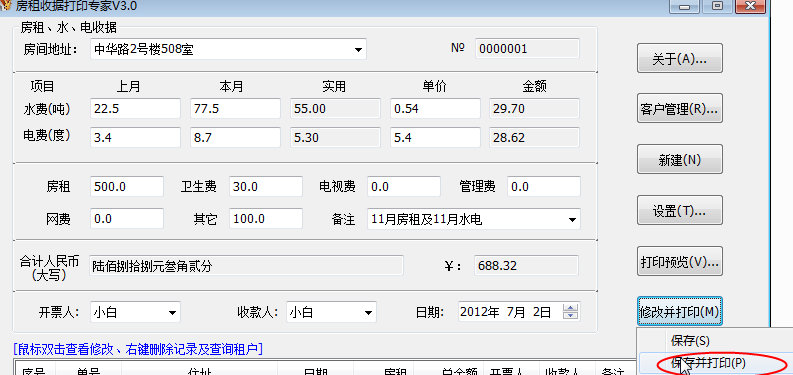
Task: Click the 新建(N) button
Action: 679,159
